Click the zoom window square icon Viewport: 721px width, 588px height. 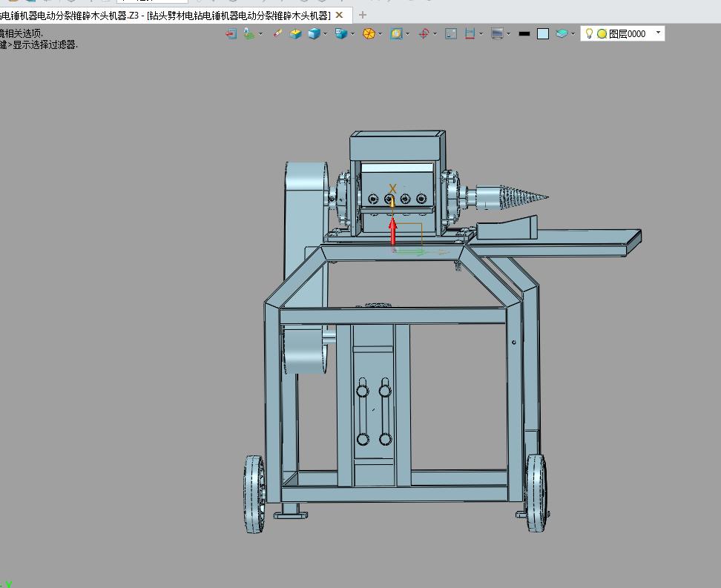[x=396, y=33]
